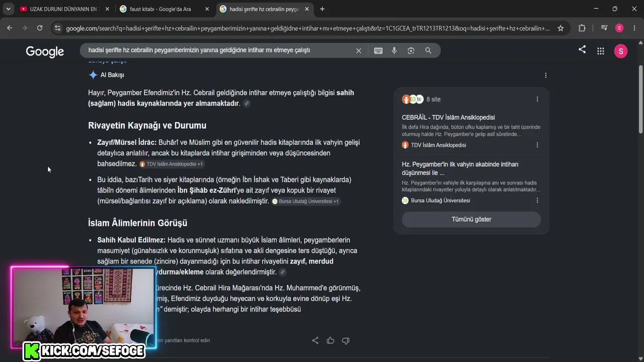Image resolution: width=644 pixels, height=362 pixels.
Task: Click the 'Tümünü göster' button
Action: click(471, 219)
